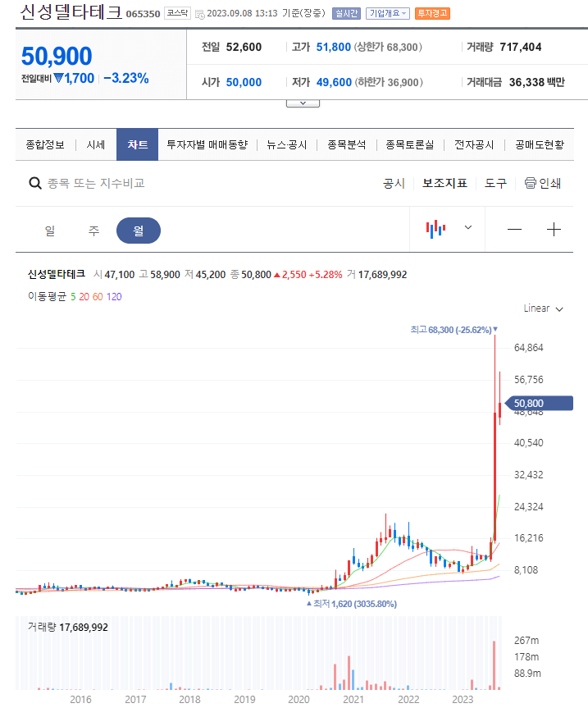Click 거래대금 36,338 백만 value

point(536,82)
